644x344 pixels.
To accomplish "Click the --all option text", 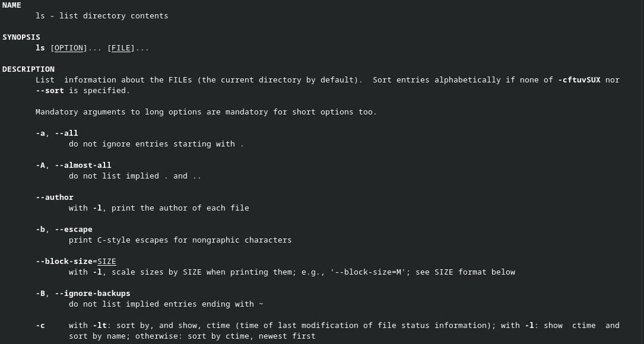I will pos(66,133).
